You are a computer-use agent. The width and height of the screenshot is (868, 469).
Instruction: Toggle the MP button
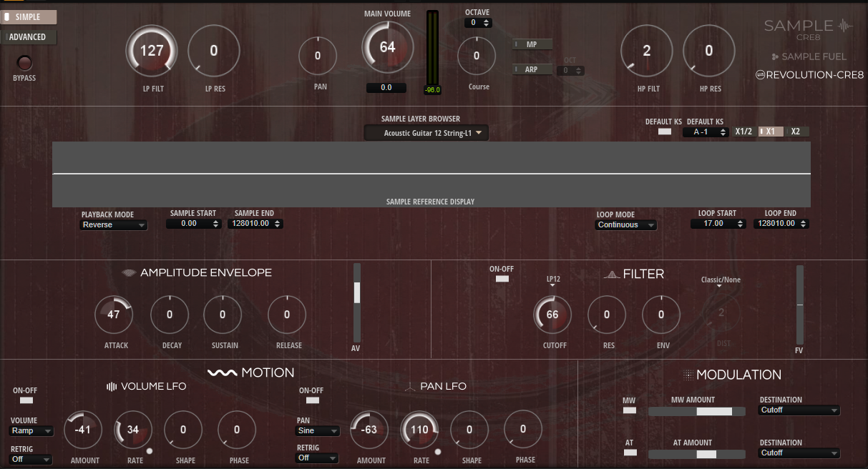tap(533, 44)
